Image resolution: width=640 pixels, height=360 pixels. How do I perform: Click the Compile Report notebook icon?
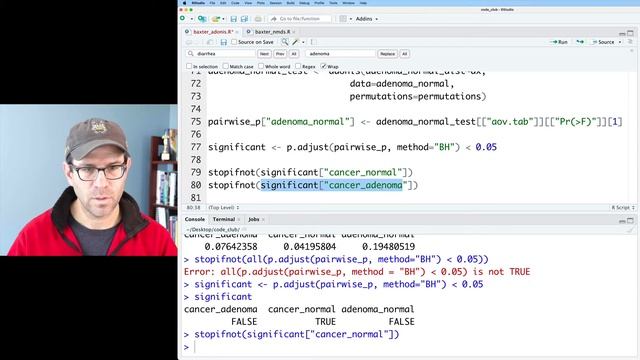pyautogui.click(x=313, y=42)
